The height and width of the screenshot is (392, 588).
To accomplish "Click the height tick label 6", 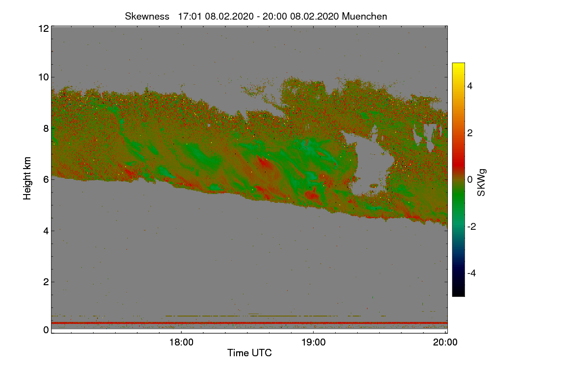I will 46,179.
